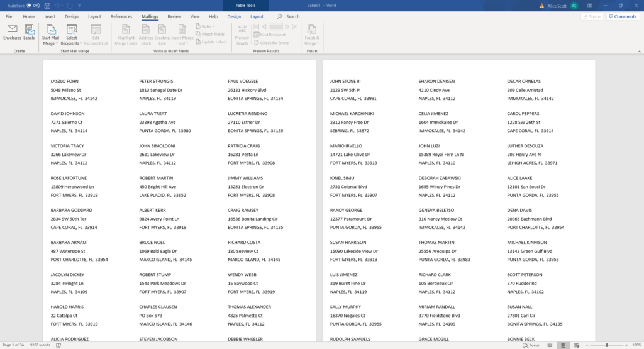Click the Save icon in title bar

(x=46, y=5)
